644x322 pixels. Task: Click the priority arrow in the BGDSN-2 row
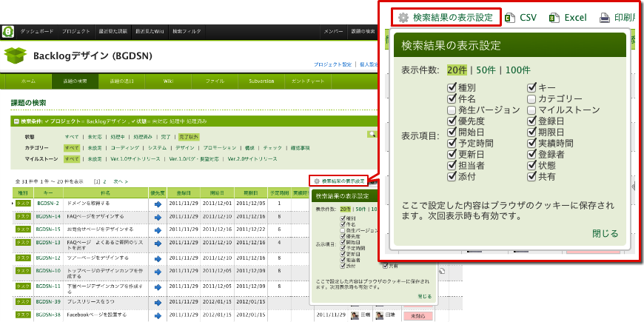point(158,204)
